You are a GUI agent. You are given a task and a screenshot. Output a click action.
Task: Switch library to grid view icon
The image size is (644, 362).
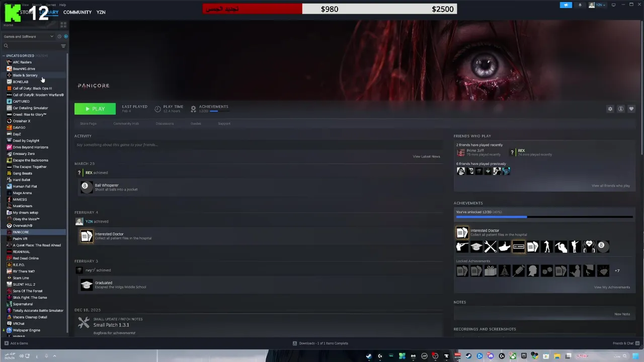(63, 25)
